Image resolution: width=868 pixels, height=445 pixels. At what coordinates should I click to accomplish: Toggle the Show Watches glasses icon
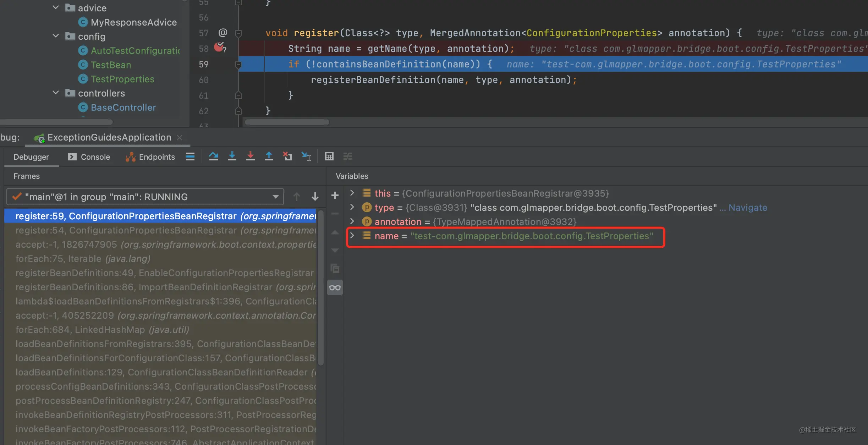pos(335,287)
